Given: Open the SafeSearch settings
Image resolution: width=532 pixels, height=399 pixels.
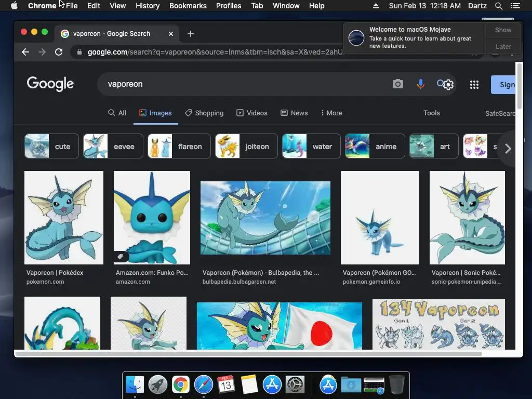Looking at the screenshot, I should click(x=500, y=113).
